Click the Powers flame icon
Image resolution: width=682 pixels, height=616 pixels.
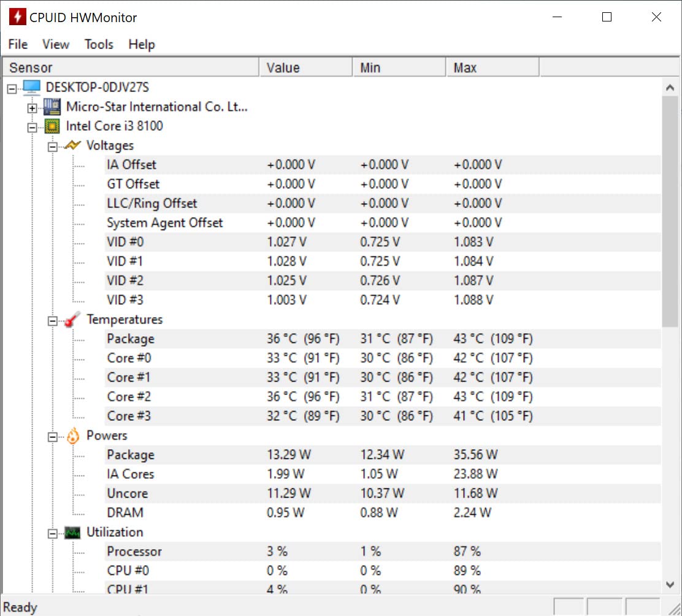(72, 436)
